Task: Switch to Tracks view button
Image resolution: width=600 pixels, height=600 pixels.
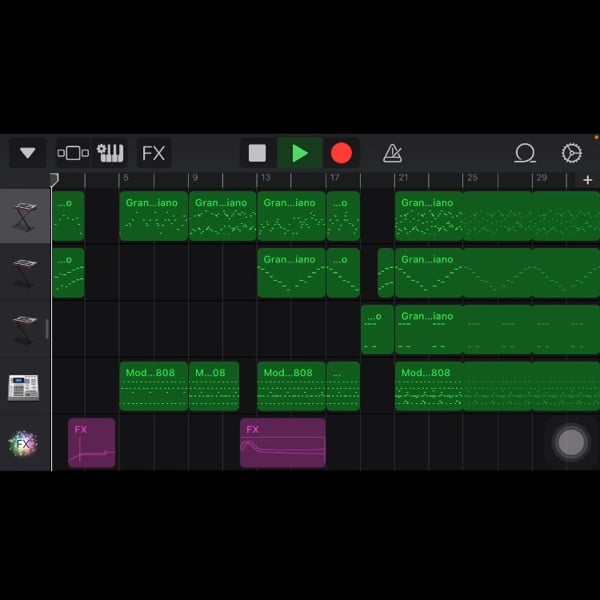Action: pyautogui.click(x=73, y=153)
